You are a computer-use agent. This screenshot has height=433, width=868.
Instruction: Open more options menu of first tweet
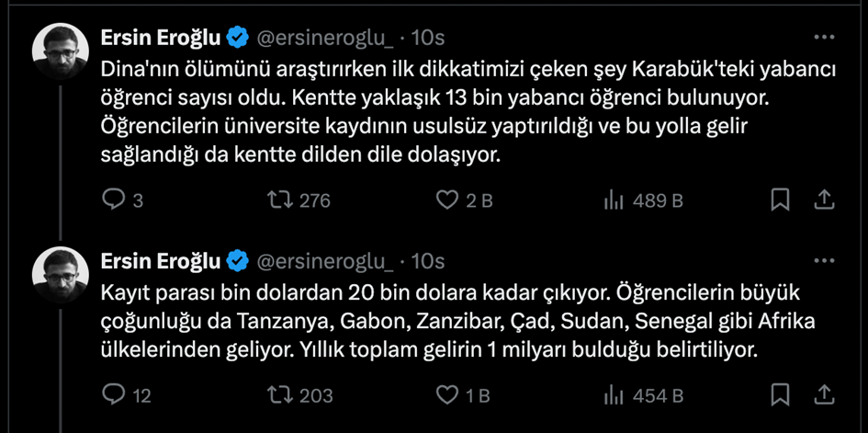click(824, 38)
